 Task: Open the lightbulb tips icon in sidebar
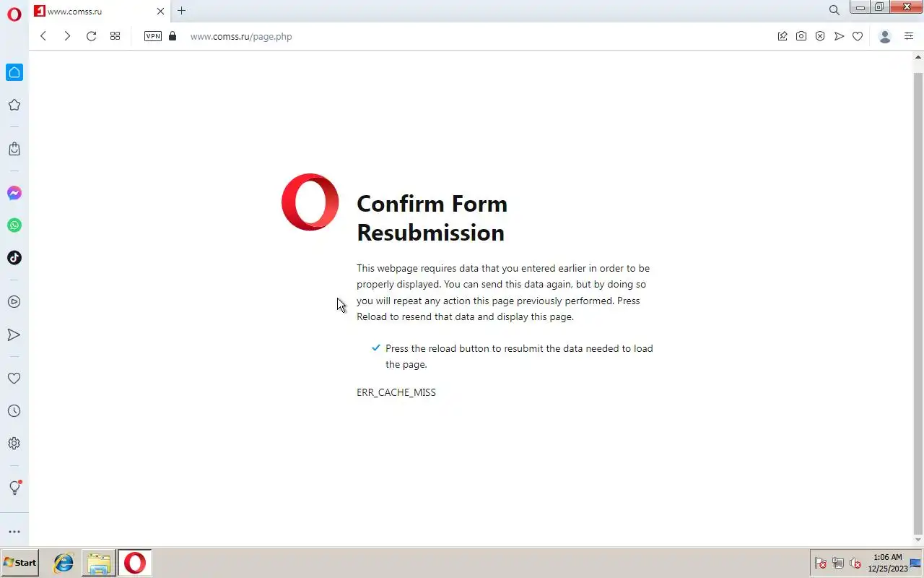pyautogui.click(x=14, y=488)
